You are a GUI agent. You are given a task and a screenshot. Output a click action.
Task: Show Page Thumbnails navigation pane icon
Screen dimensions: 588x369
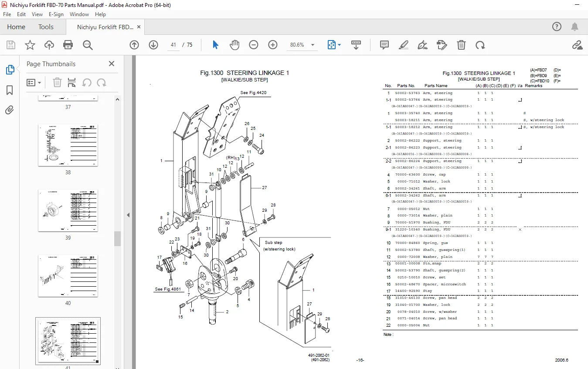point(10,70)
